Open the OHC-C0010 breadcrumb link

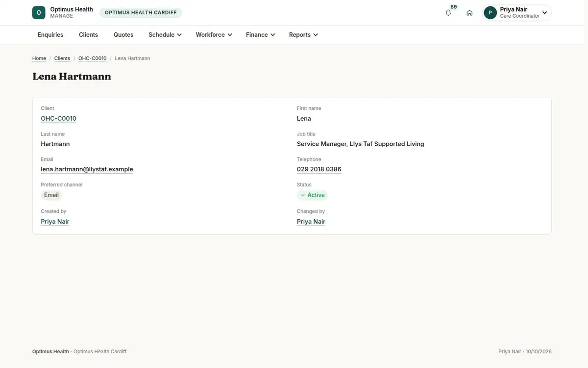click(92, 58)
